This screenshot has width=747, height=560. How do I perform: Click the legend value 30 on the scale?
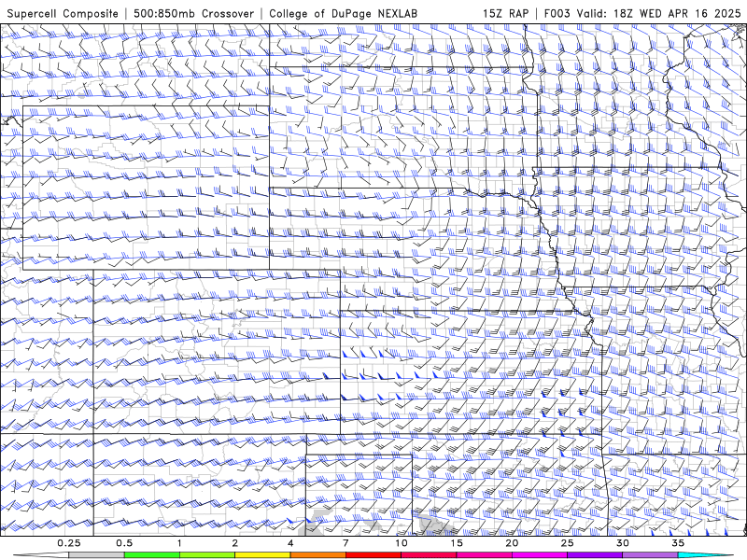point(622,543)
